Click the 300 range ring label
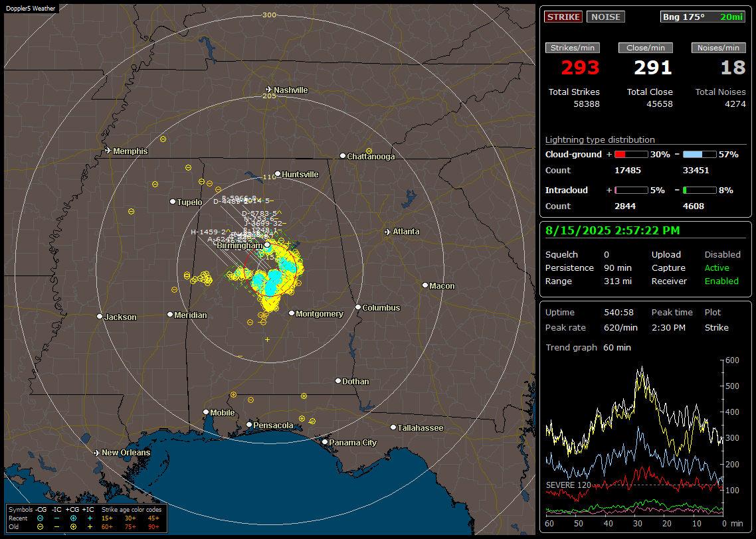 tap(269, 15)
